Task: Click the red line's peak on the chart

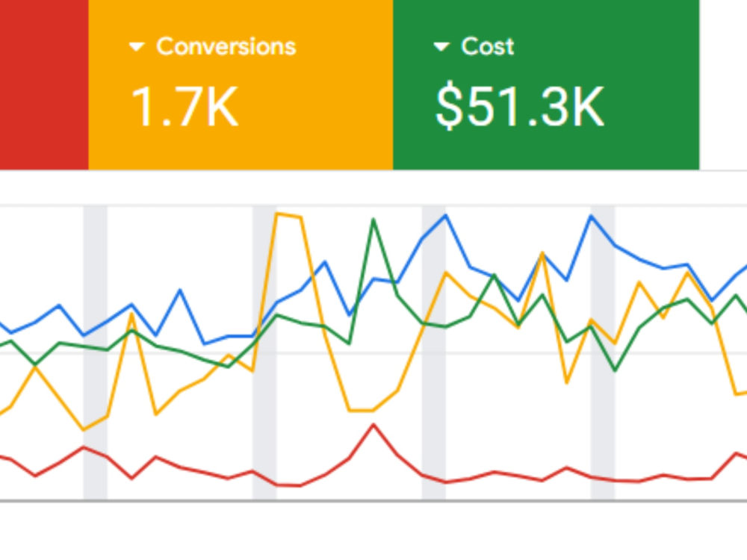Action: pyautogui.click(x=373, y=425)
